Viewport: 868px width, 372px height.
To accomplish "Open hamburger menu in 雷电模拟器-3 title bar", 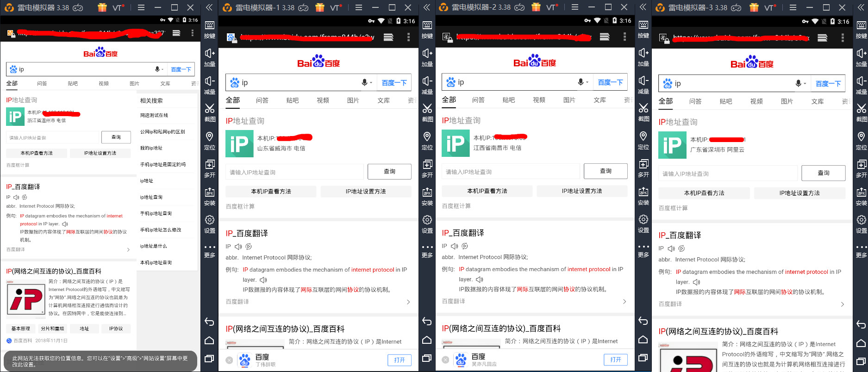I will 792,7.
